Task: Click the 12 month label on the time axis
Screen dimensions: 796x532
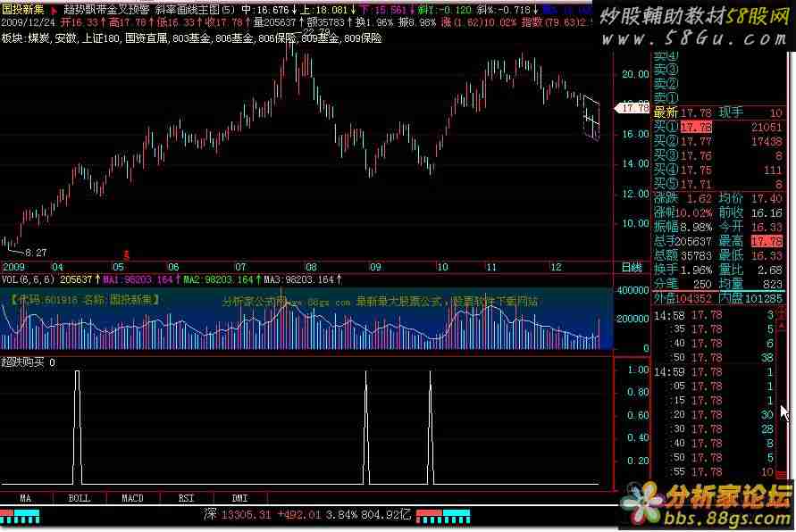Action: coord(557,267)
